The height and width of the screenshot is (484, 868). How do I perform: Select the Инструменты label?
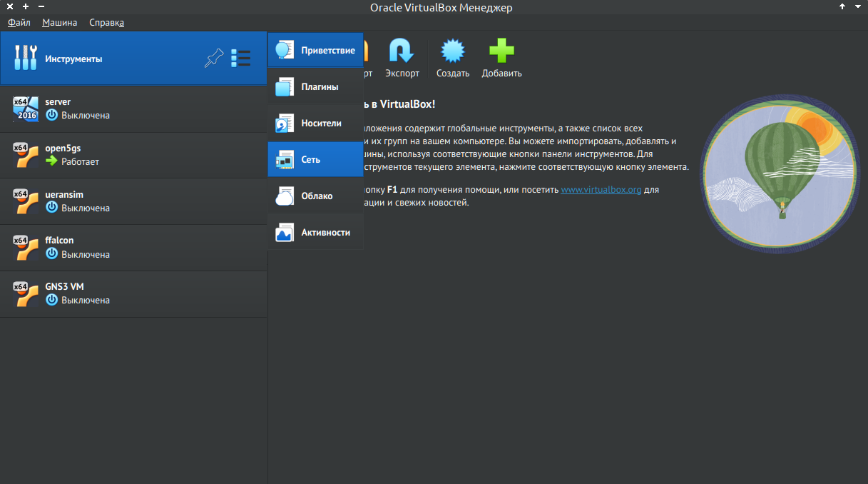click(73, 59)
